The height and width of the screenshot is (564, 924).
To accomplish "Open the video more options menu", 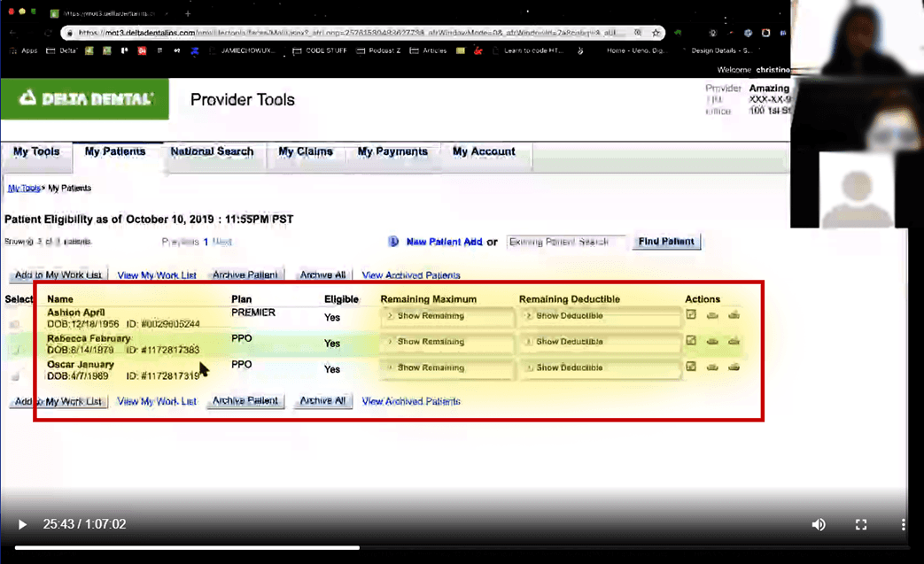I will [x=904, y=524].
